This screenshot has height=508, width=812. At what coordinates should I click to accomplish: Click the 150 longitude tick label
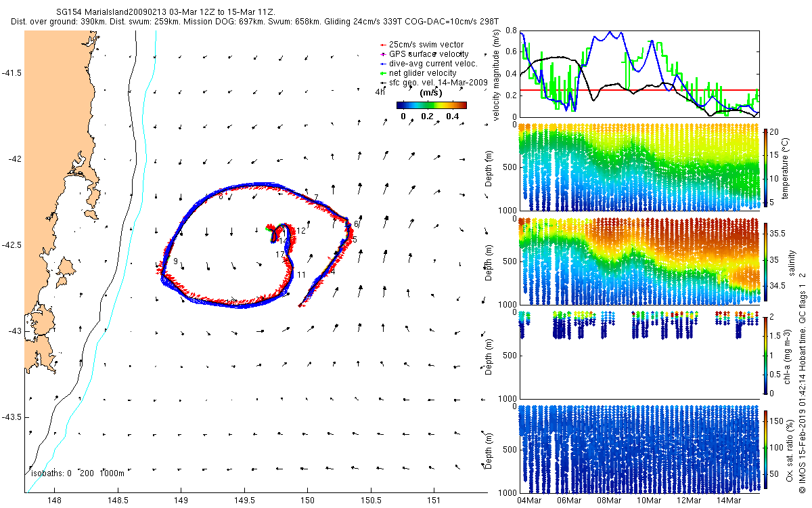tap(307, 500)
